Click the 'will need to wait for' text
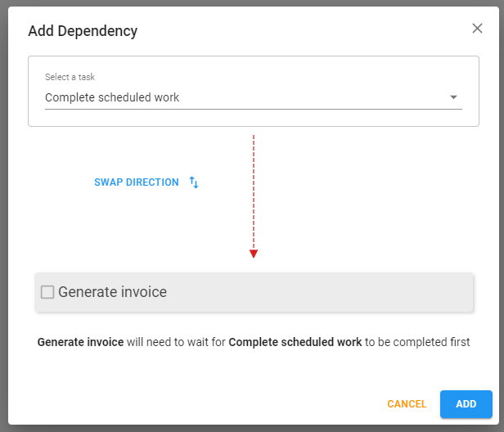This screenshot has width=504, height=432. coord(176,342)
